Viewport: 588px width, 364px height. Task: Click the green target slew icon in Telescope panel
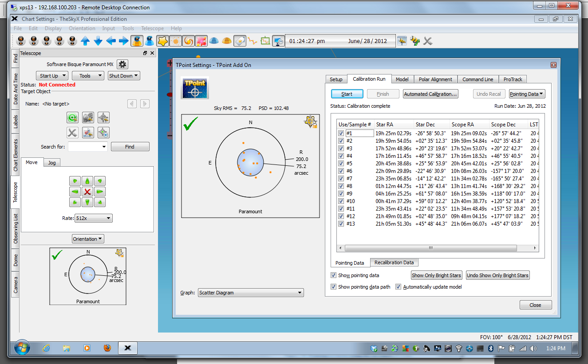click(72, 117)
